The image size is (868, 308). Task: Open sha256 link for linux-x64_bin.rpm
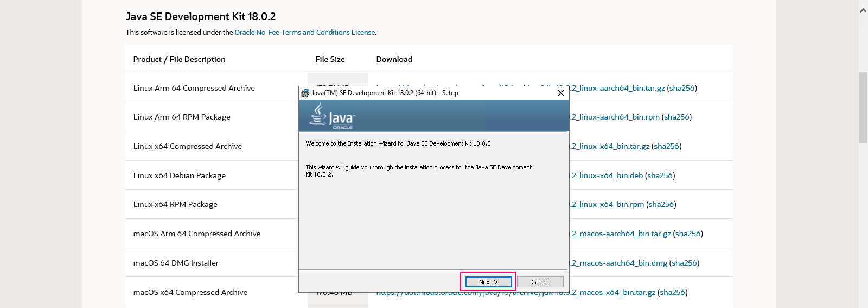661,204
